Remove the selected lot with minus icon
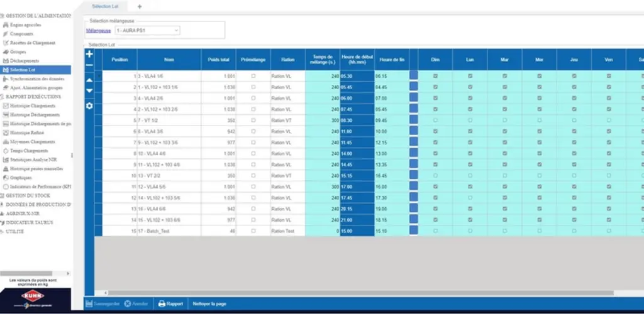This screenshot has height=314, width=644. coord(89,65)
